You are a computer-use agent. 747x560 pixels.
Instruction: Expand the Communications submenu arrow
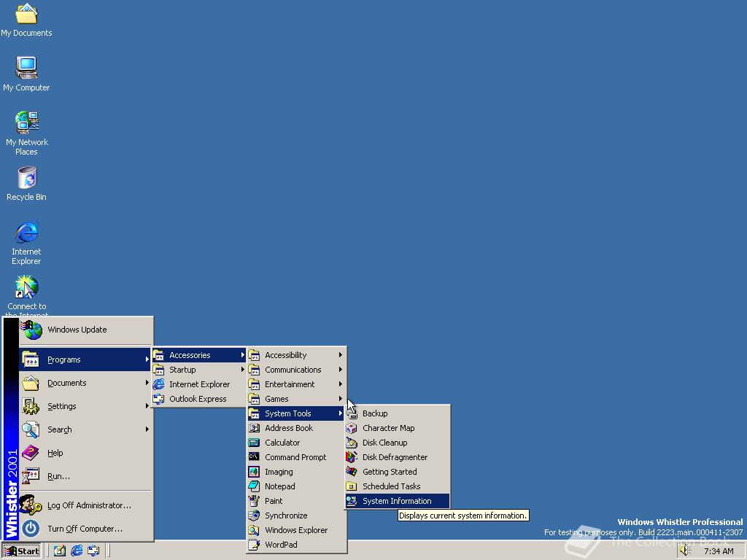click(x=340, y=370)
